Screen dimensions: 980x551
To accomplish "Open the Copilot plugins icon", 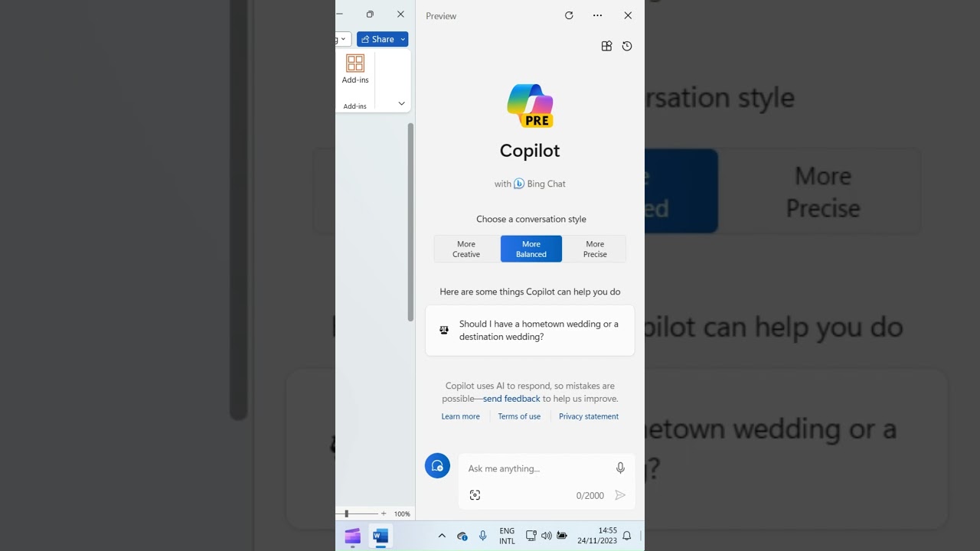I will point(606,46).
